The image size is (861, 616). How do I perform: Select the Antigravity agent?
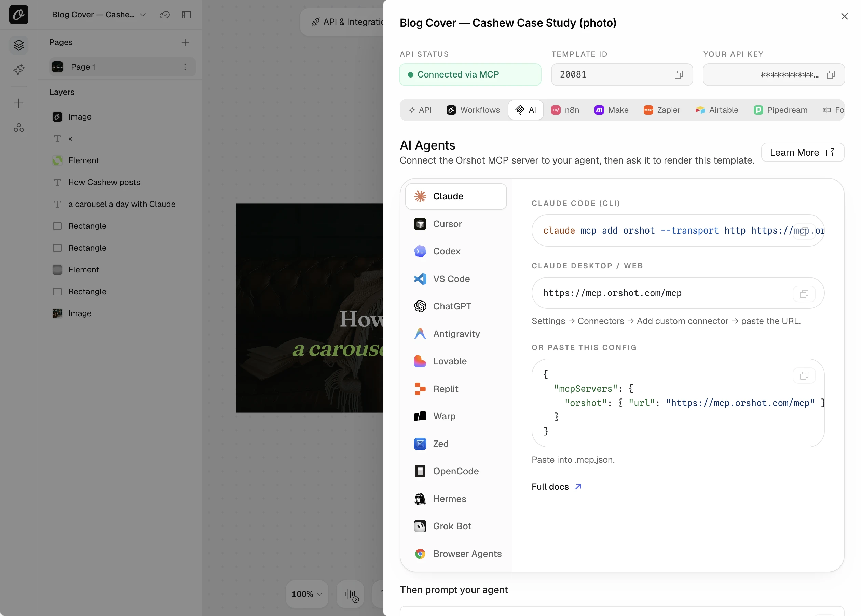456,334
